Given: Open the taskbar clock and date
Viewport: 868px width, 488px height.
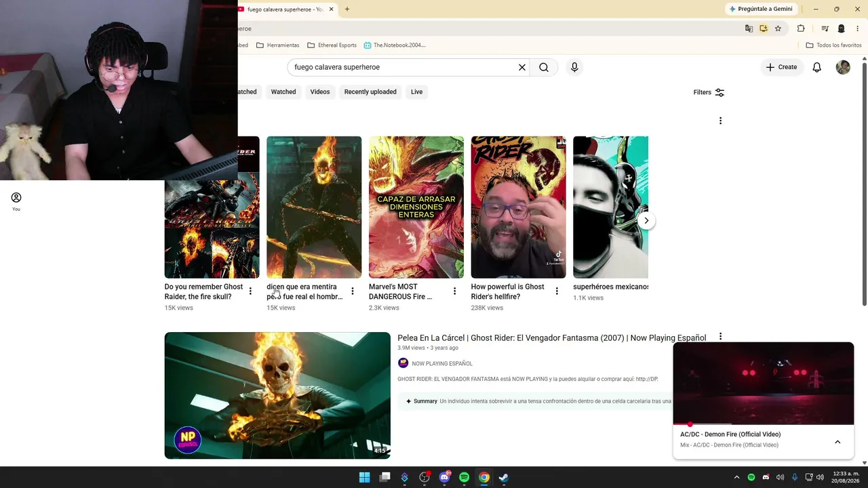Looking at the screenshot, I should pyautogui.click(x=846, y=477).
